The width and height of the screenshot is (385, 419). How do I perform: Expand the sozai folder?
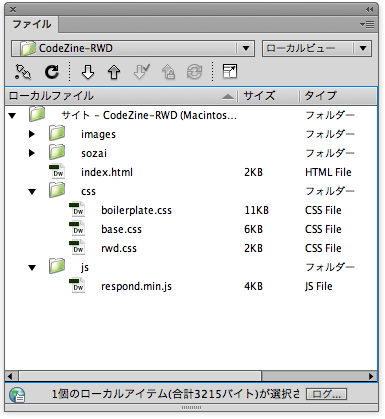(x=32, y=153)
